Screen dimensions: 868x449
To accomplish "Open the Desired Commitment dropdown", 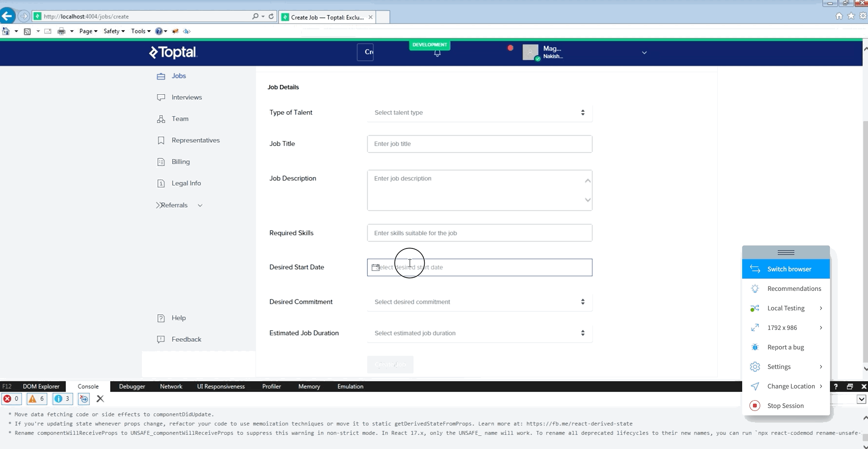I will [479, 302].
